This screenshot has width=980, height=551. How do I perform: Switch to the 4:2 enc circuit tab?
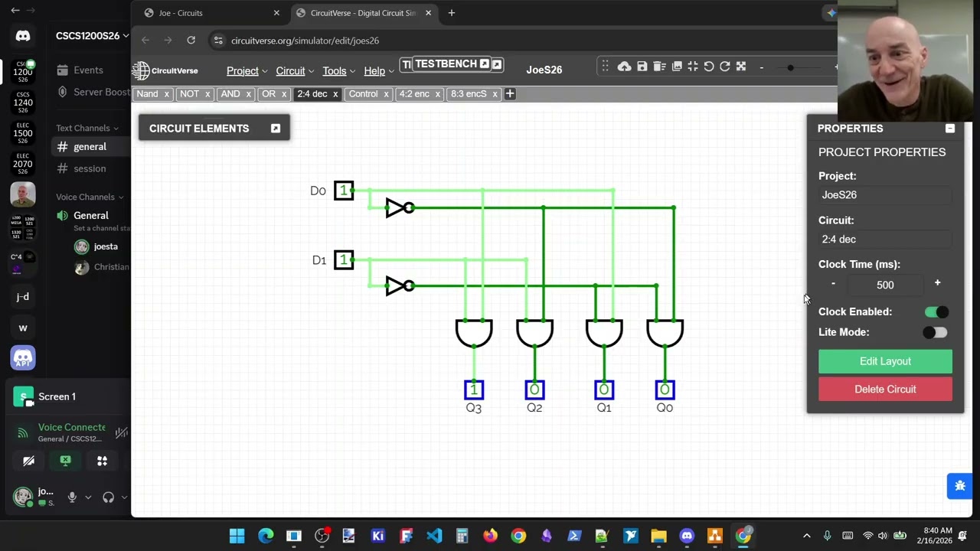pyautogui.click(x=414, y=93)
